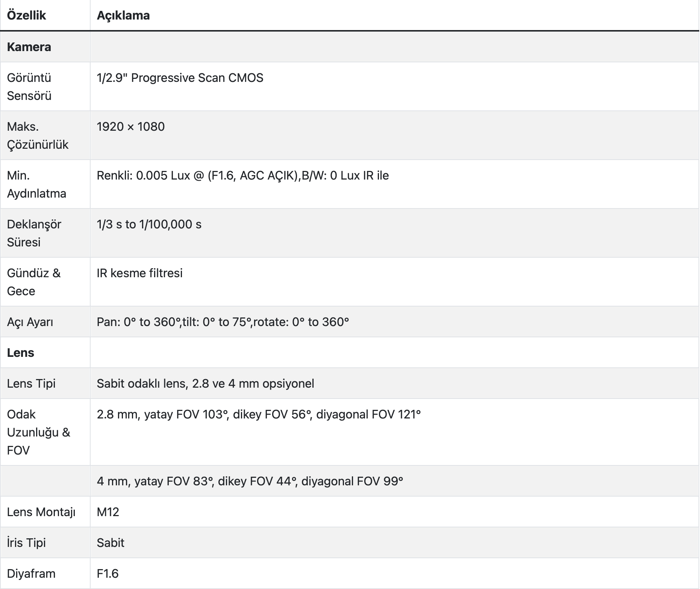The image size is (700, 589).
Task: Click the 1/2.9" Progressive Scan CMOS value
Action: point(180,78)
